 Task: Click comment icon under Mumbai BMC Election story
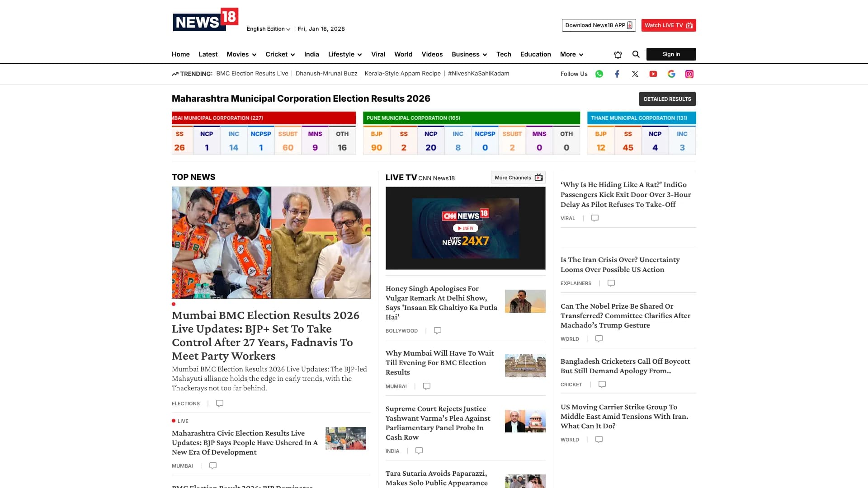pyautogui.click(x=220, y=404)
